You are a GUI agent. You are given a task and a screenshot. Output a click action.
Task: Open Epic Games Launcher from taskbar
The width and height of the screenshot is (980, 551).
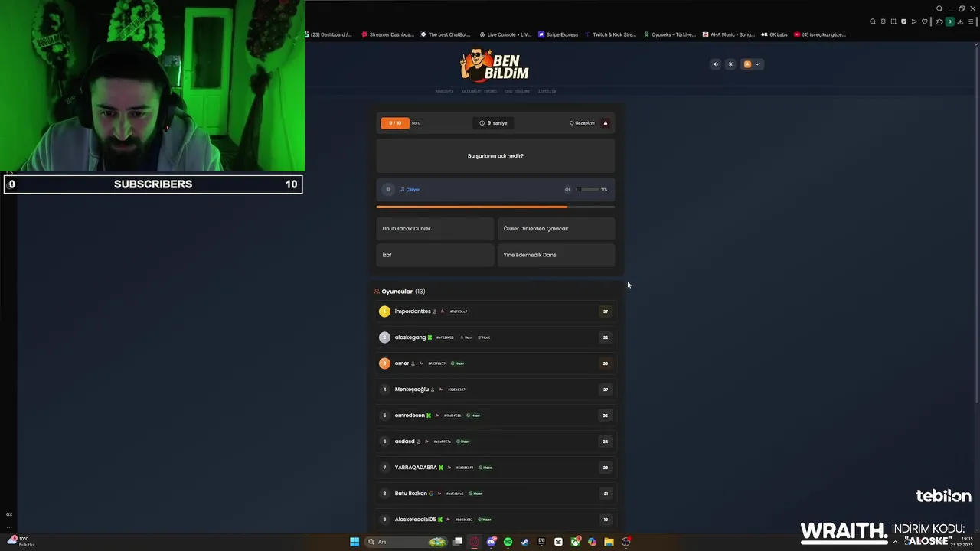[x=541, y=542]
